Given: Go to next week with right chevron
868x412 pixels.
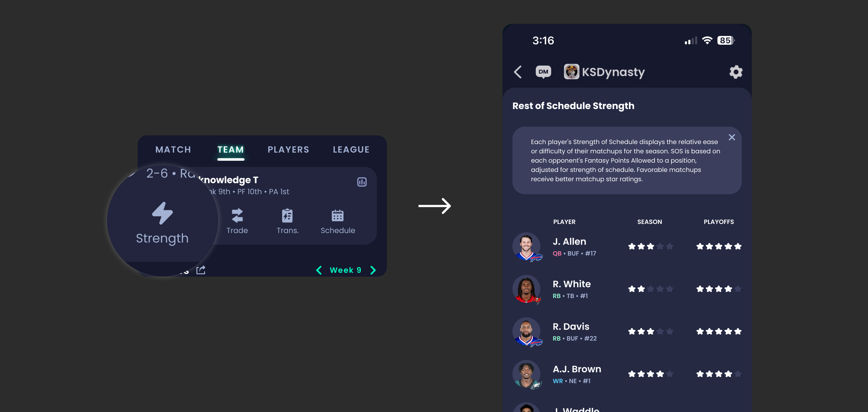Looking at the screenshot, I should (x=373, y=270).
